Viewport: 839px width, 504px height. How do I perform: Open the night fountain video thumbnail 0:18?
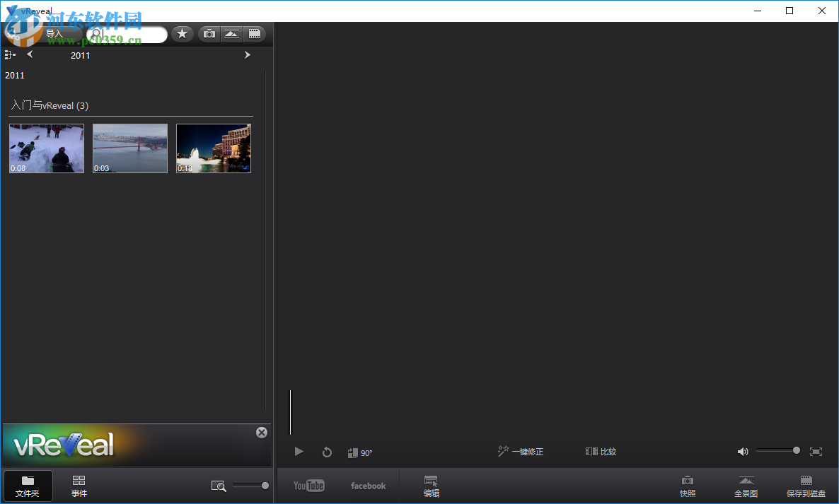pos(214,148)
